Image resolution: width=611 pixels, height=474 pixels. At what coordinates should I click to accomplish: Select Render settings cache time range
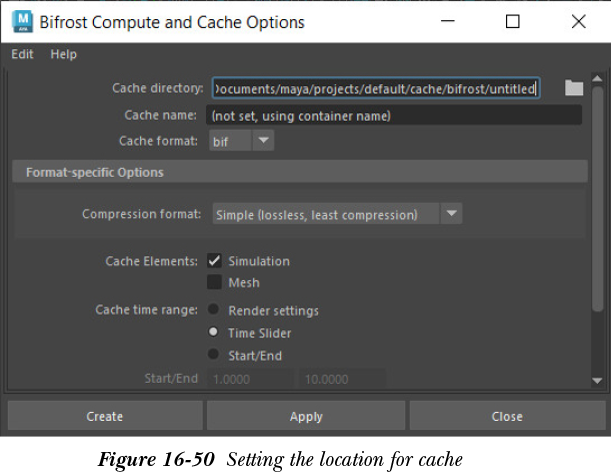(214, 311)
